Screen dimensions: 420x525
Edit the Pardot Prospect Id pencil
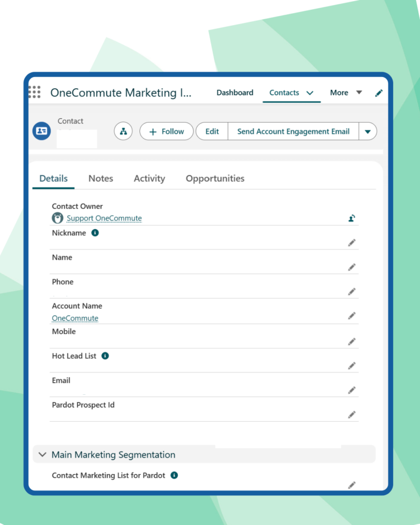click(x=352, y=415)
